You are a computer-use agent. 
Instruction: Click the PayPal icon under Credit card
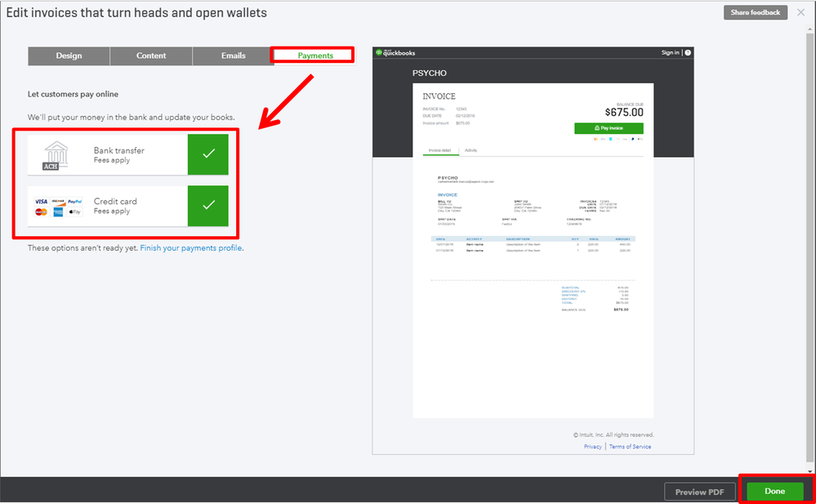(74, 201)
